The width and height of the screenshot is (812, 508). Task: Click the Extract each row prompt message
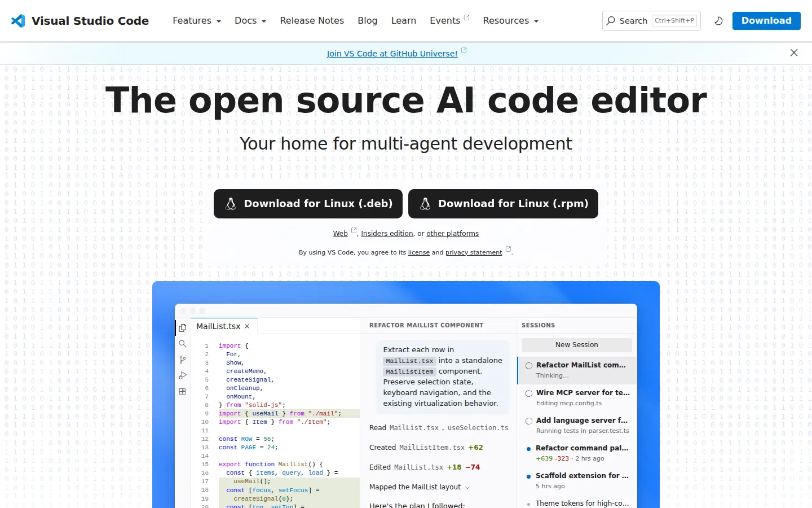click(x=442, y=376)
